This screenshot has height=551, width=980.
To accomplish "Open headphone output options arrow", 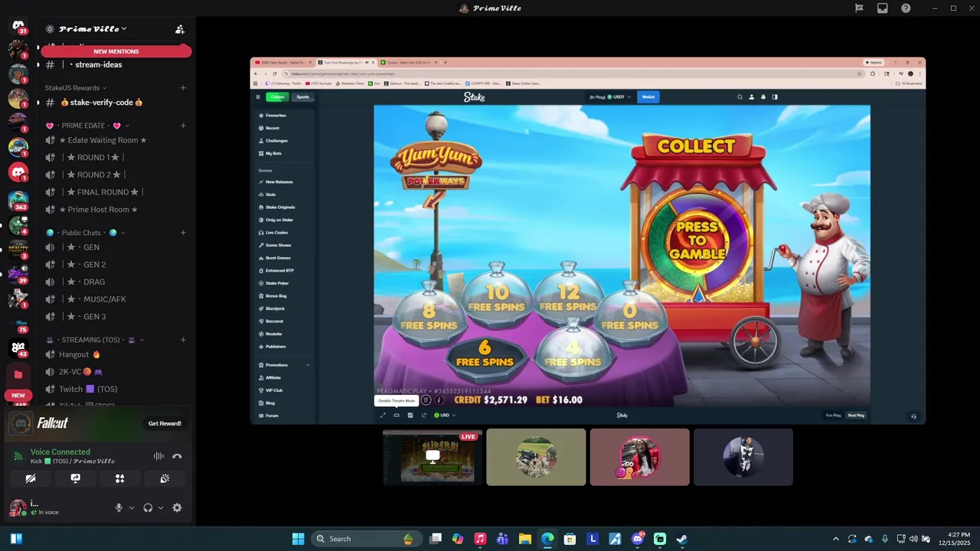I will coord(161,507).
